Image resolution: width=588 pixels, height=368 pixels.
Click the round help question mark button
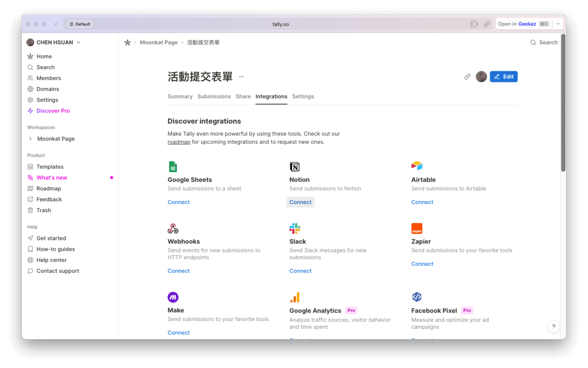[553, 327]
